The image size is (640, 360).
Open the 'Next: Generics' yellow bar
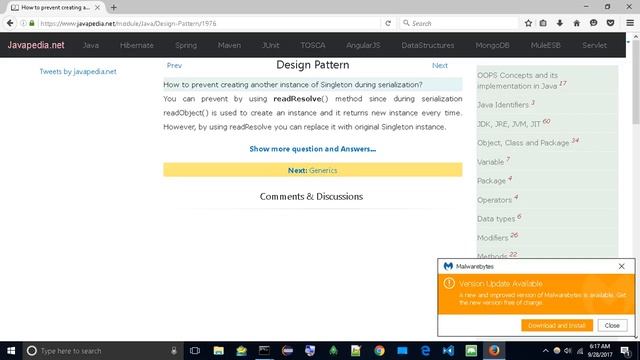313,170
